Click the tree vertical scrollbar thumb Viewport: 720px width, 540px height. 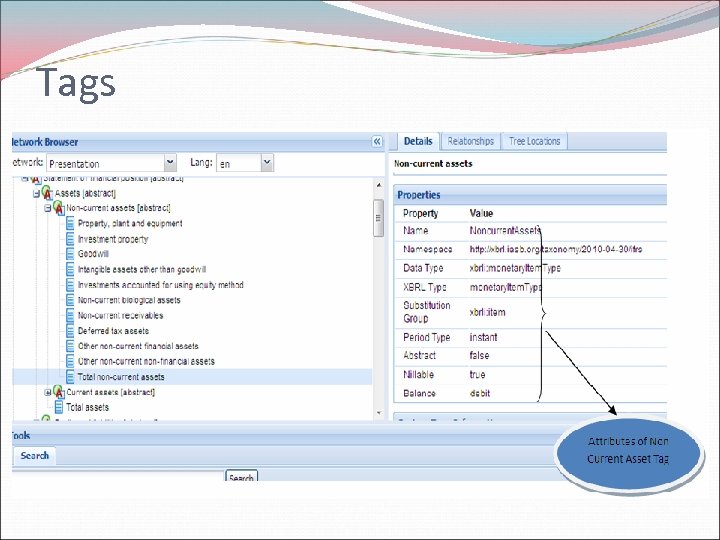pos(378,218)
